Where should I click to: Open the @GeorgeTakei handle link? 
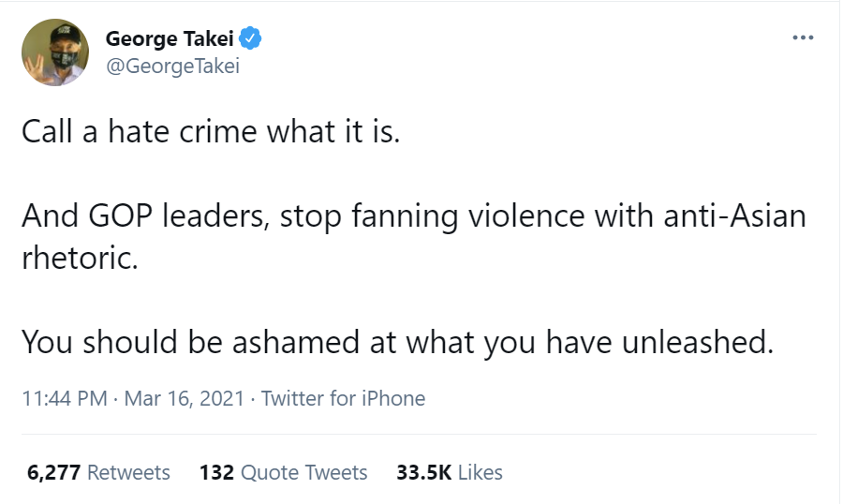click(x=172, y=67)
